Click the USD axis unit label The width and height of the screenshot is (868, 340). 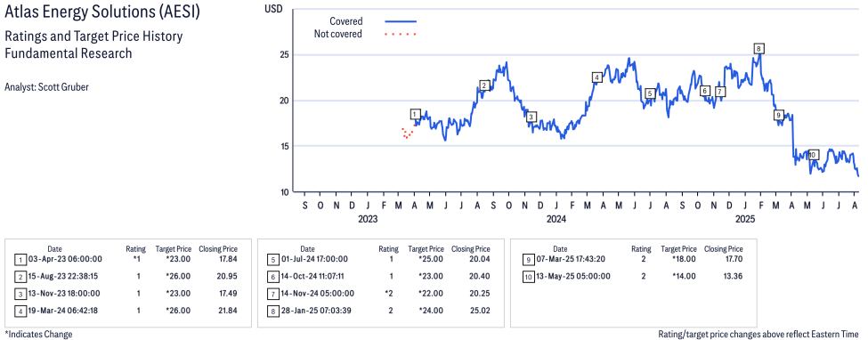click(x=273, y=8)
